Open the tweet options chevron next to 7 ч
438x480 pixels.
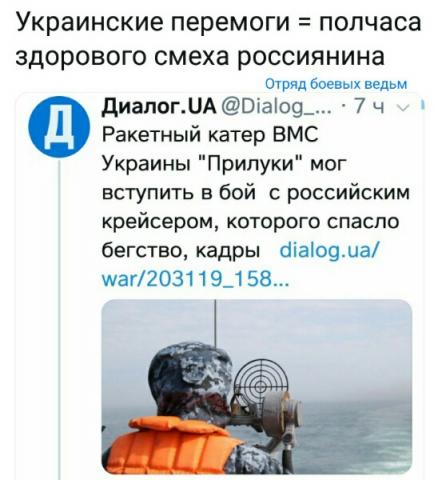coord(404,108)
